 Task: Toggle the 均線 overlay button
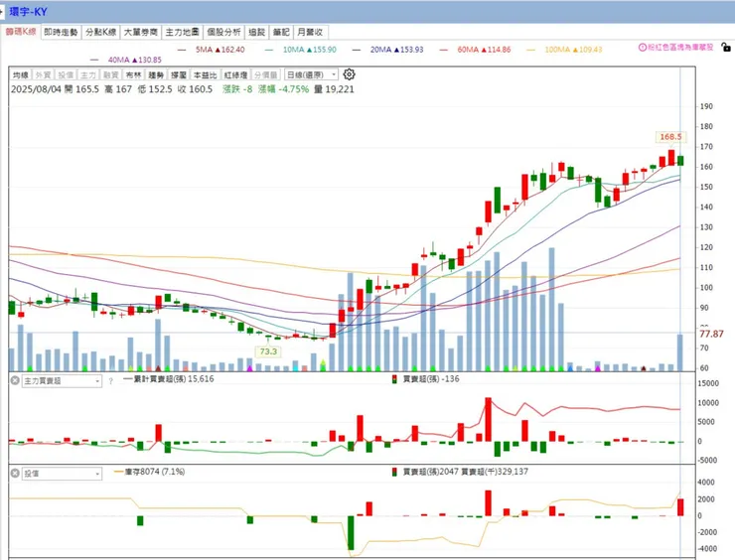pyautogui.click(x=21, y=75)
